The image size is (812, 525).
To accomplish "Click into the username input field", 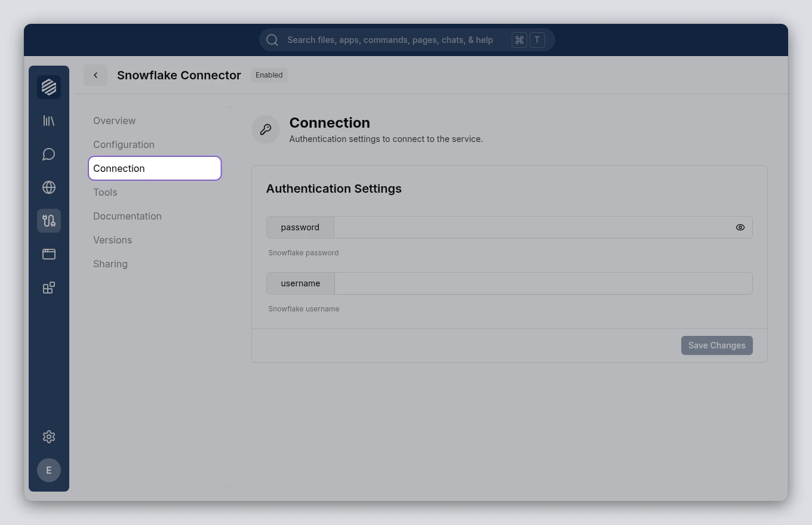I will click(543, 283).
